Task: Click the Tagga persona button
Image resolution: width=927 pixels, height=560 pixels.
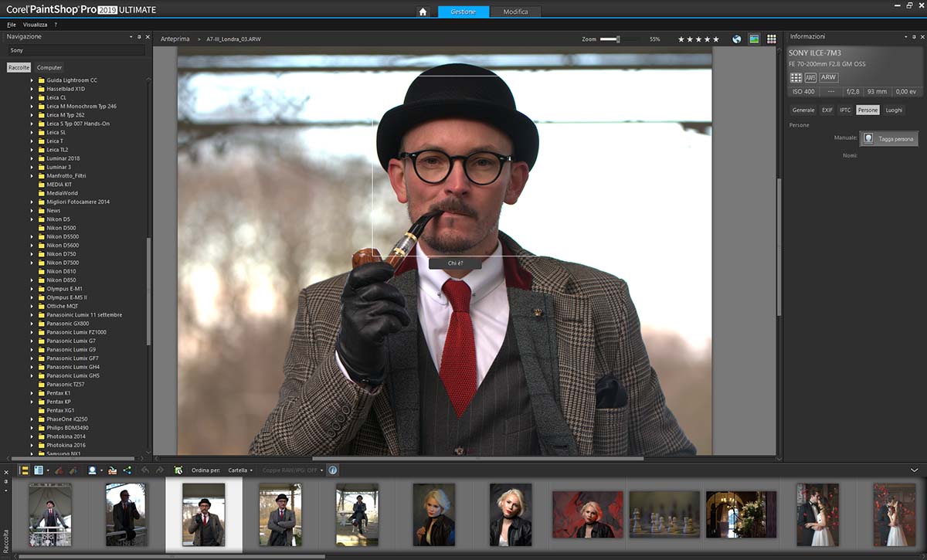Action: click(889, 139)
